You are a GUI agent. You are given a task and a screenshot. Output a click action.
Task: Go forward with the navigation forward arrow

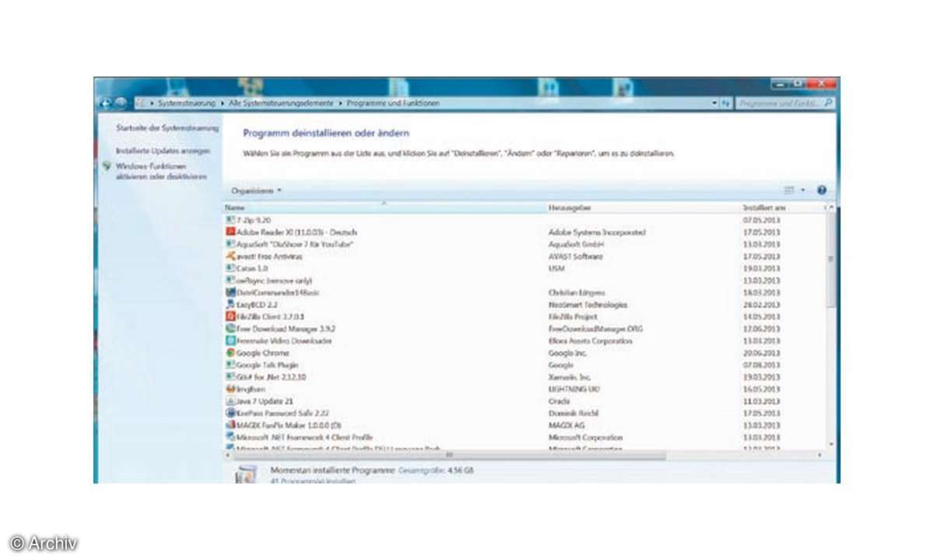[x=121, y=103]
